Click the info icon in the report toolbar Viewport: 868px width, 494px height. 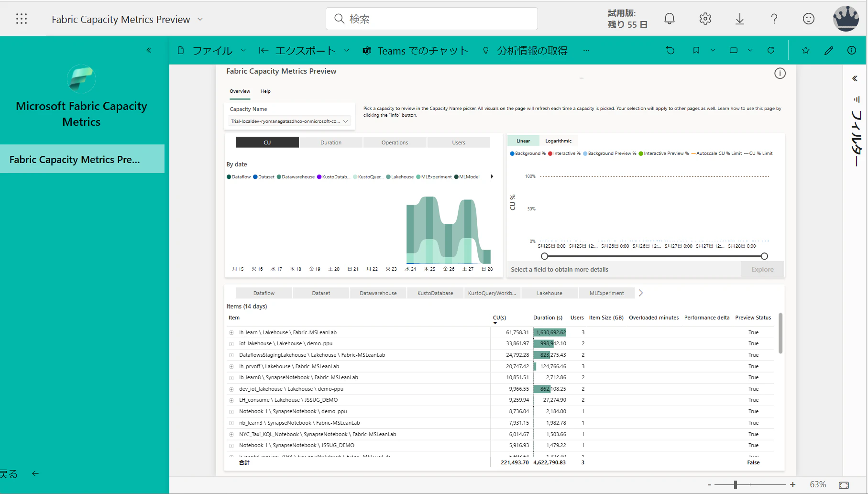[852, 50]
